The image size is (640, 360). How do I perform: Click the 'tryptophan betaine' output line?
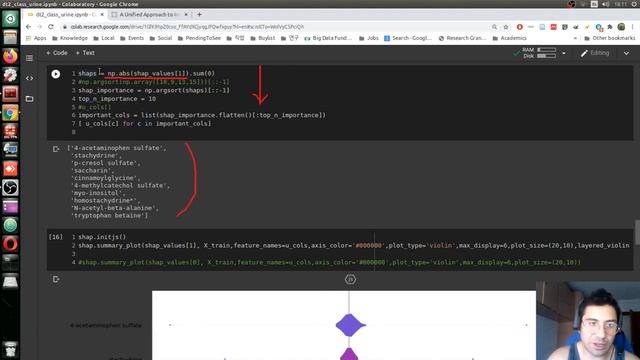pyautogui.click(x=109, y=216)
